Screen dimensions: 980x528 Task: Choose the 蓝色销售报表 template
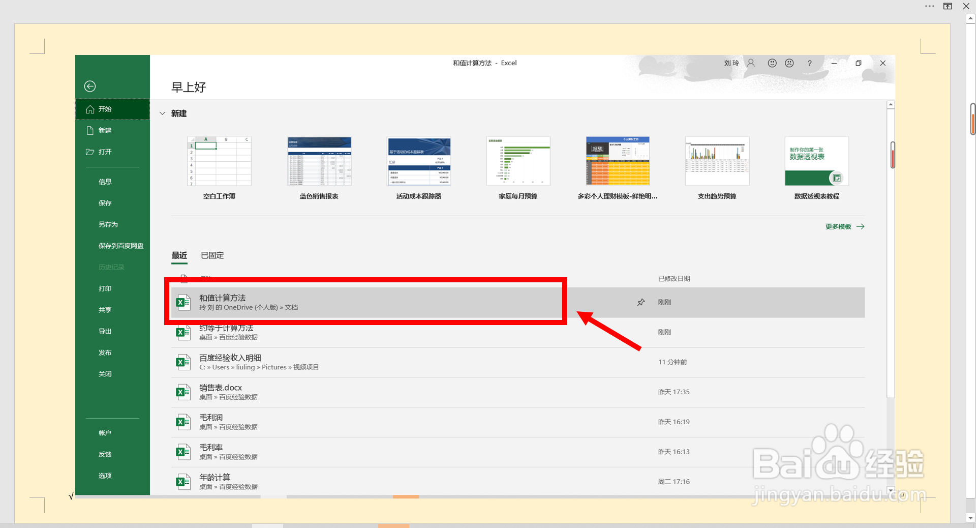(319, 168)
